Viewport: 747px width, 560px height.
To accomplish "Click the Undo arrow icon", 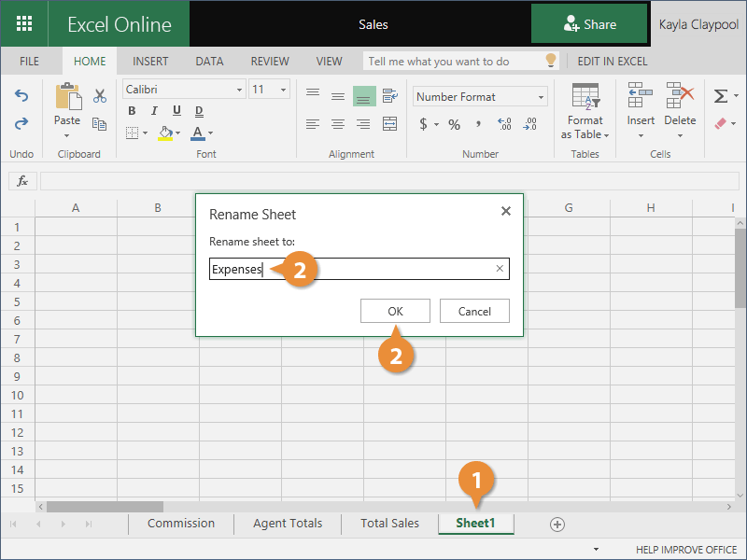I will [x=21, y=96].
